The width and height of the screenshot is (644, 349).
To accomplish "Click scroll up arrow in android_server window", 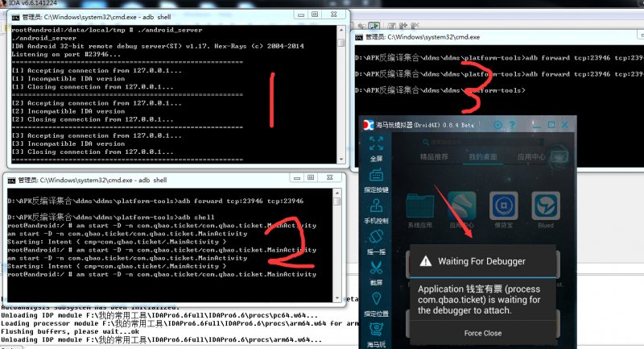I will pyautogui.click(x=341, y=30).
